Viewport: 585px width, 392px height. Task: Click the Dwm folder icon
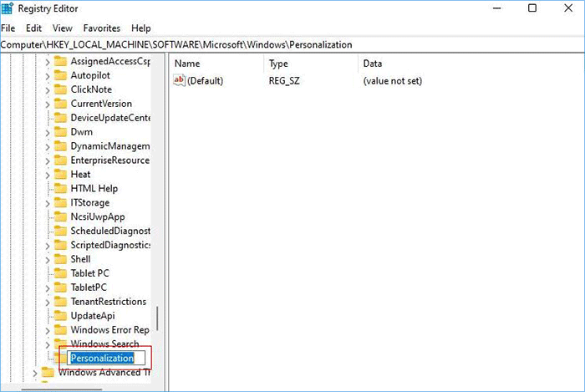point(60,132)
